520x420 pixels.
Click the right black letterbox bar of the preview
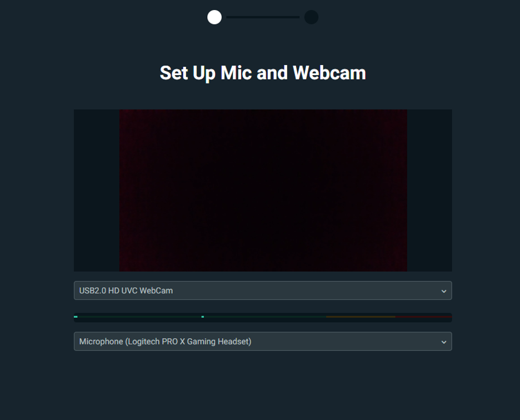click(429, 191)
